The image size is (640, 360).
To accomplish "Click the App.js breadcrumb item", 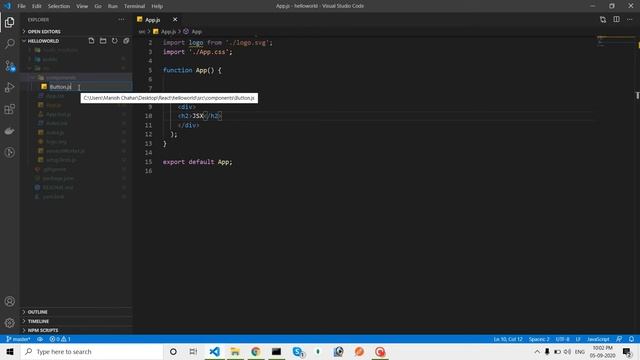I will pyautogui.click(x=165, y=31).
